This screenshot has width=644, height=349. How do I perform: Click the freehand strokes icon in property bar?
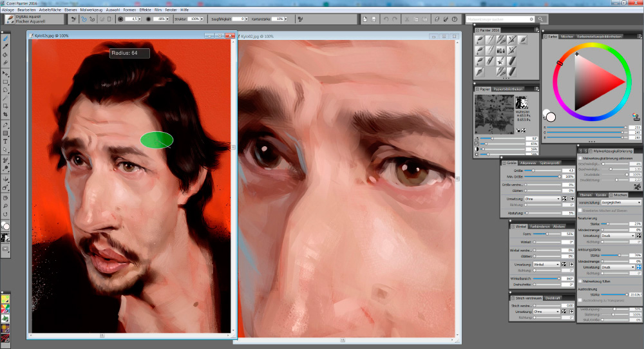click(x=84, y=19)
